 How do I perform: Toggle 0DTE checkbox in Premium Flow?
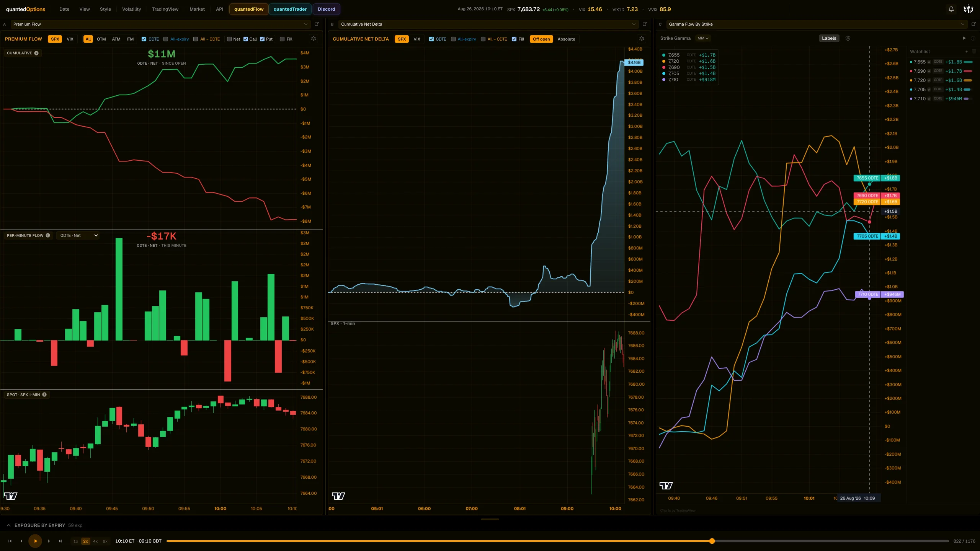144,39
